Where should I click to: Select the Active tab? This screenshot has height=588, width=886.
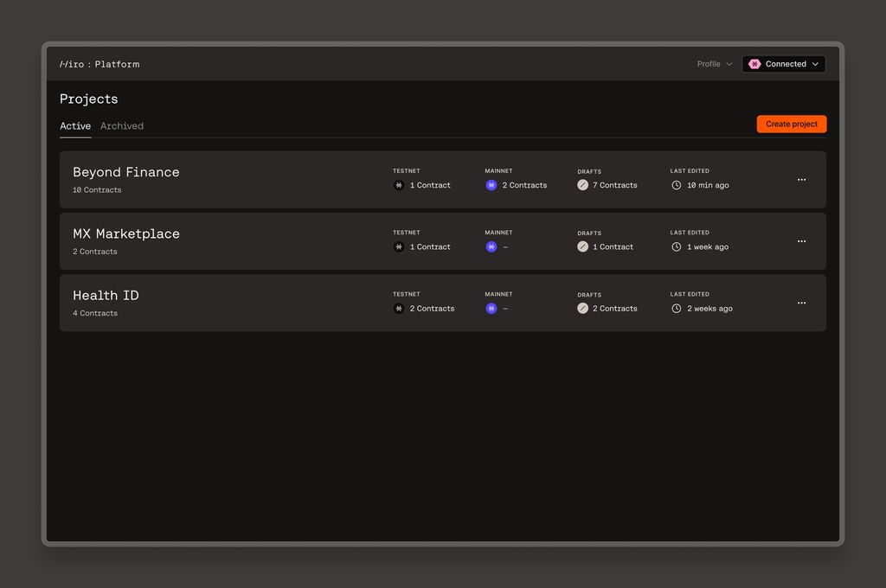[74, 125]
